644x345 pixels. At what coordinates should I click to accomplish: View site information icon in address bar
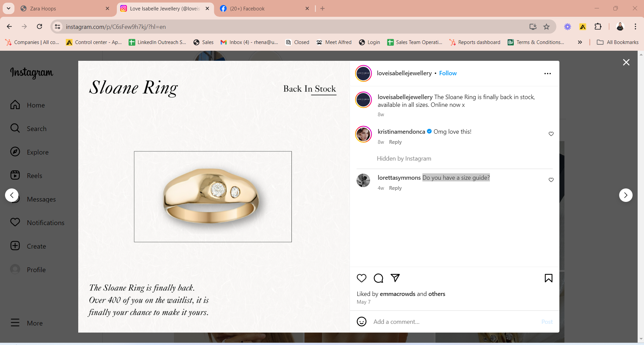tap(58, 27)
